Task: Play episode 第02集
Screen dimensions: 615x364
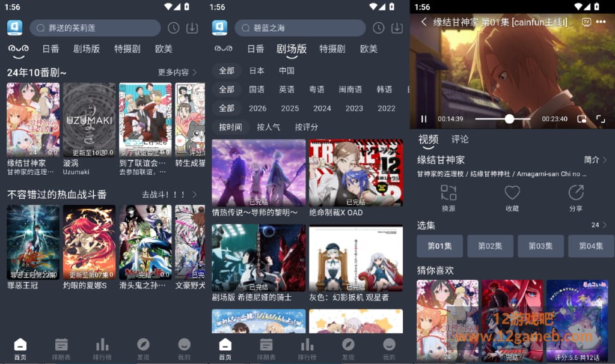Action: tap(491, 246)
